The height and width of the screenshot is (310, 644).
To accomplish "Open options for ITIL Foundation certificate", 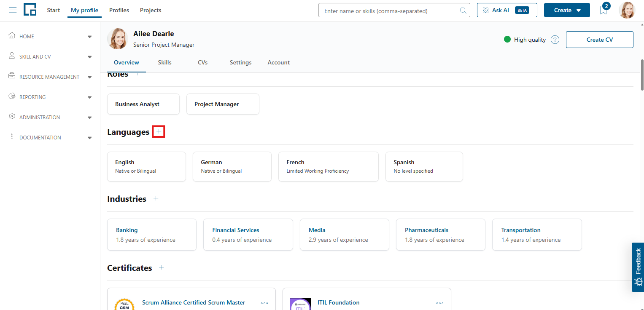I will [440, 303].
